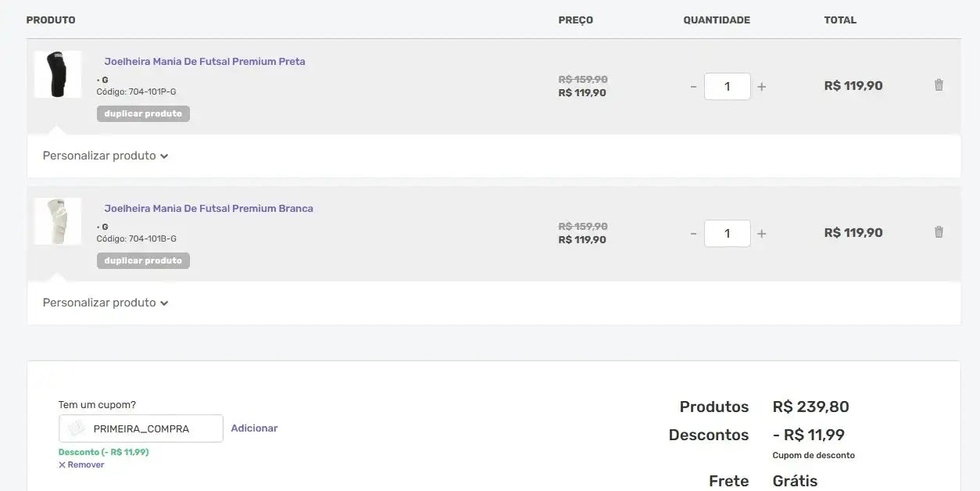Decrease quantity of Joelheira Preta
Screen dimensions: 980x491
pyautogui.click(x=693, y=87)
